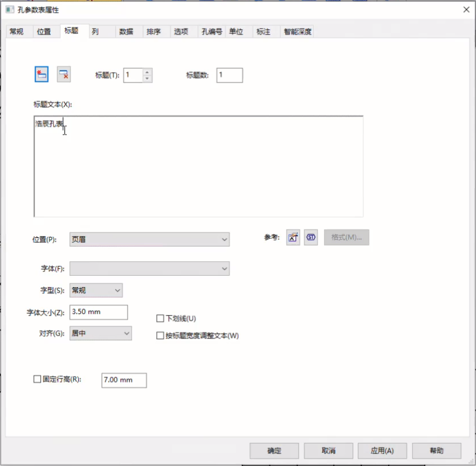Click the 标题(T) number field
This screenshot has width=476, height=466.
tap(133, 75)
